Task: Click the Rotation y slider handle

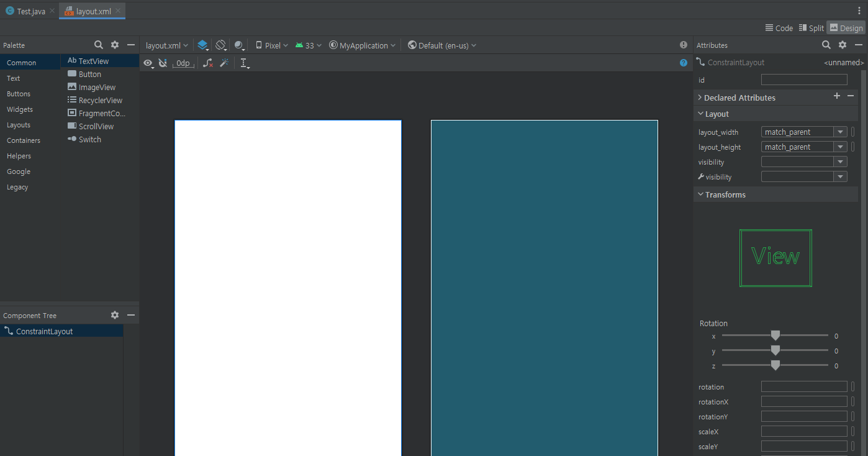Action: [x=775, y=350]
